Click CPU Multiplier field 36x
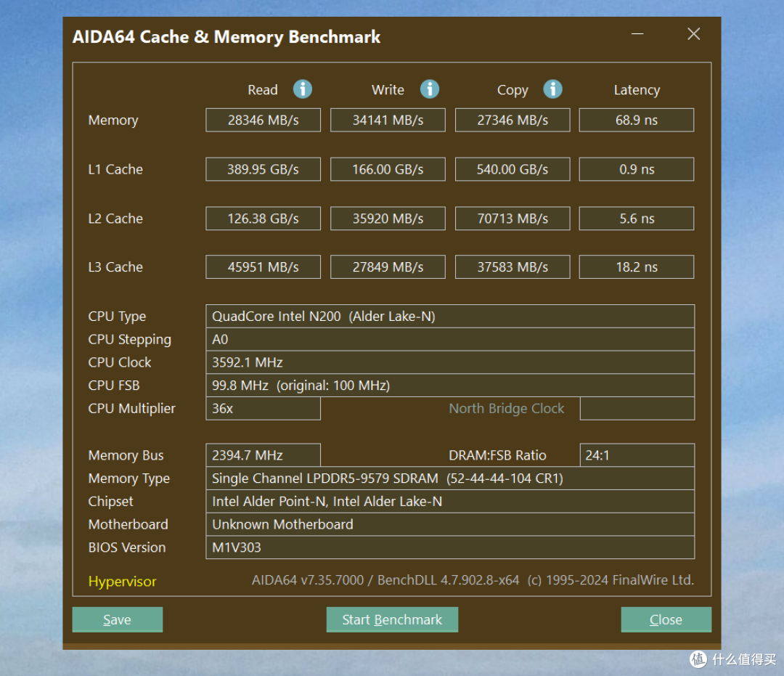Screen dimensions: 784x676 coord(263,409)
